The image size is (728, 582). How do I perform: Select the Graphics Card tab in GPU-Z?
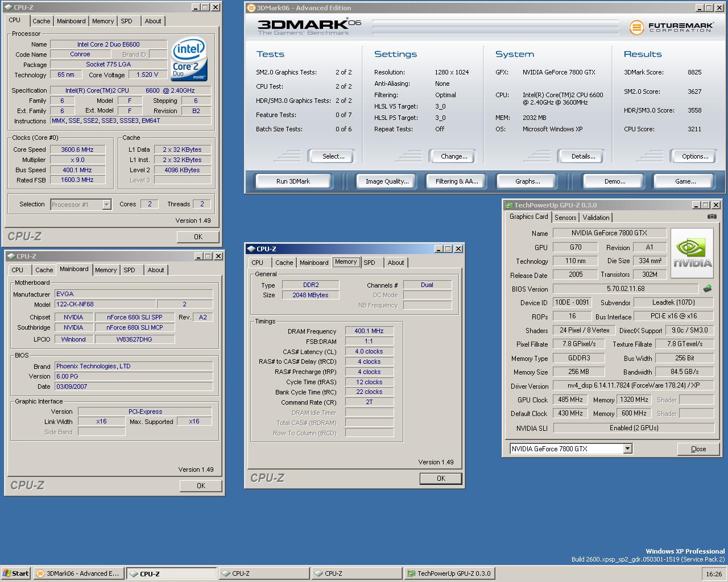click(528, 217)
